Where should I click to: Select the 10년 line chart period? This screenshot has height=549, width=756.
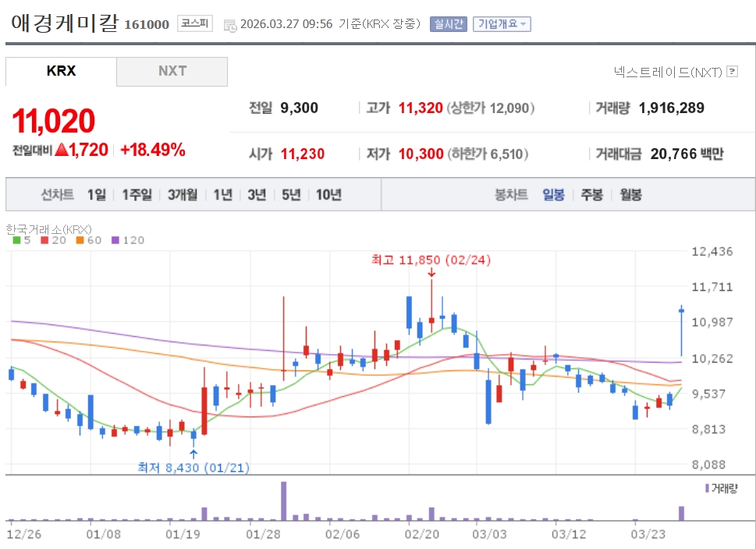328,195
